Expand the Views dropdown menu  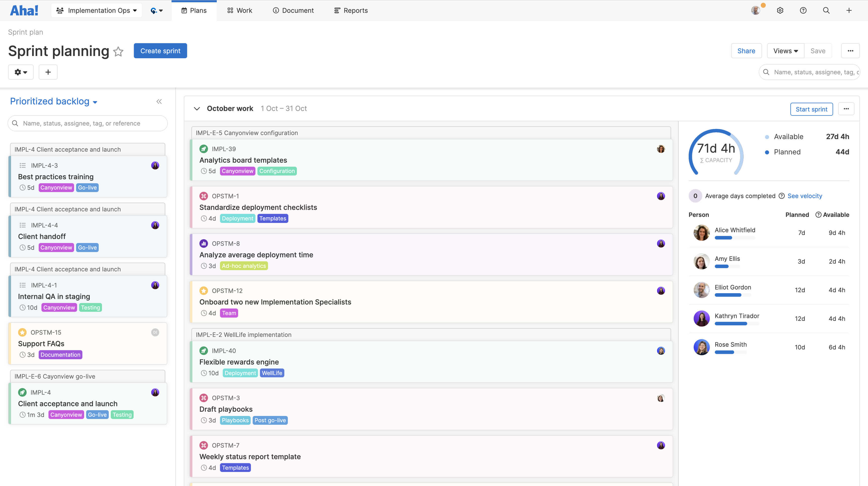tap(785, 51)
